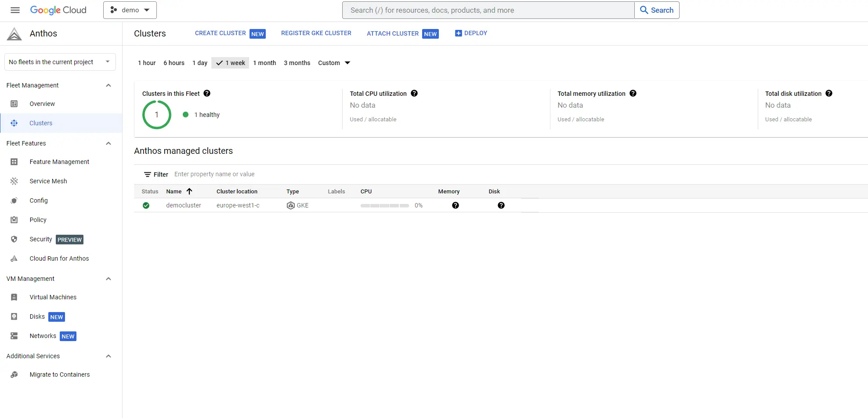Open the demo project selector dropdown
The image size is (868, 418).
tap(130, 10)
